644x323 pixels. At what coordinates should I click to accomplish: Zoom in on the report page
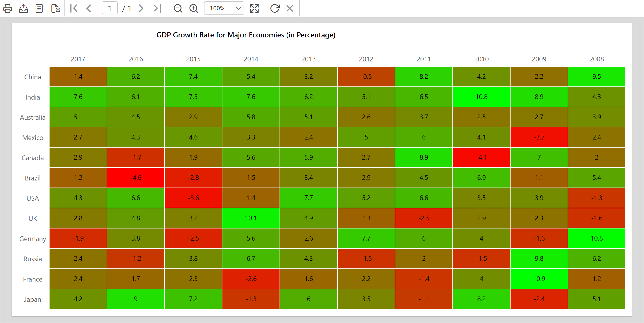(193, 8)
